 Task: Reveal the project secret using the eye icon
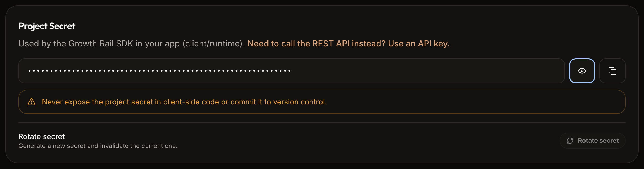tap(582, 71)
